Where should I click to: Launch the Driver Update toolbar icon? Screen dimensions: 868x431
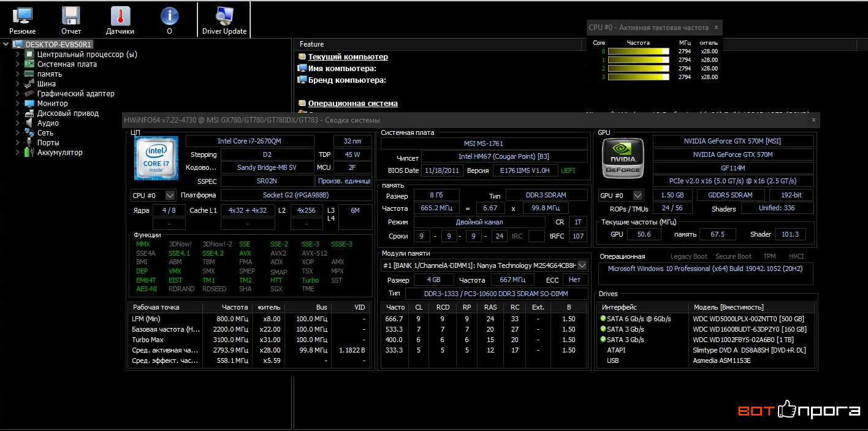tap(224, 16)
